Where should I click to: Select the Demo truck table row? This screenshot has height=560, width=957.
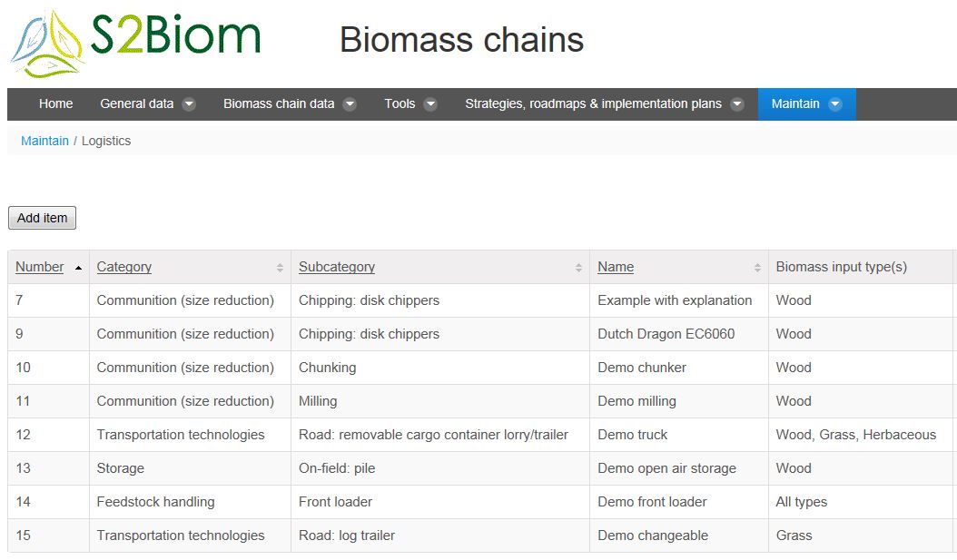481,435
